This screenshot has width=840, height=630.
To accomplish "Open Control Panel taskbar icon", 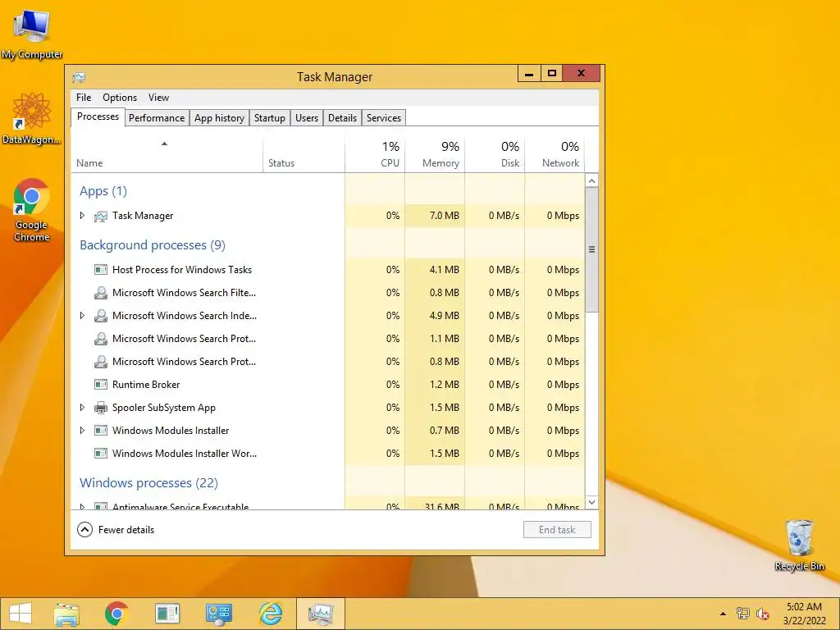I will click(x=218, y=614).
